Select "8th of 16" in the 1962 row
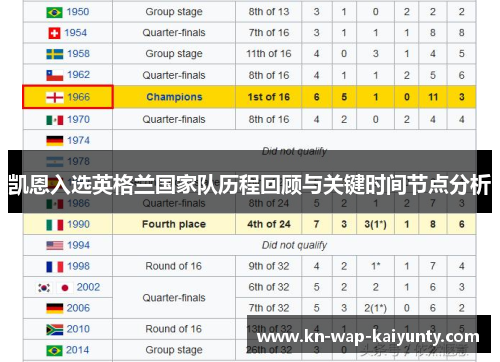This screenshot has width=500, height=362. 269,75
